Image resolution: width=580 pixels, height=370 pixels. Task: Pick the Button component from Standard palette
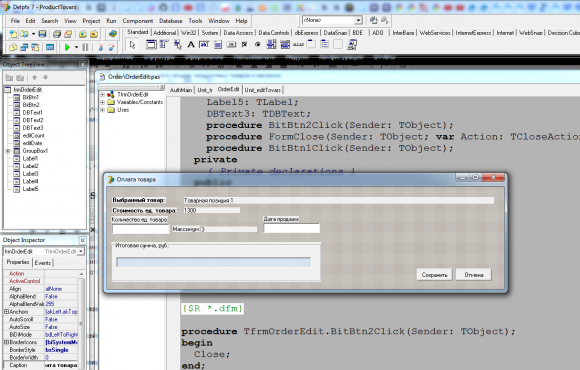click(231, 44)
